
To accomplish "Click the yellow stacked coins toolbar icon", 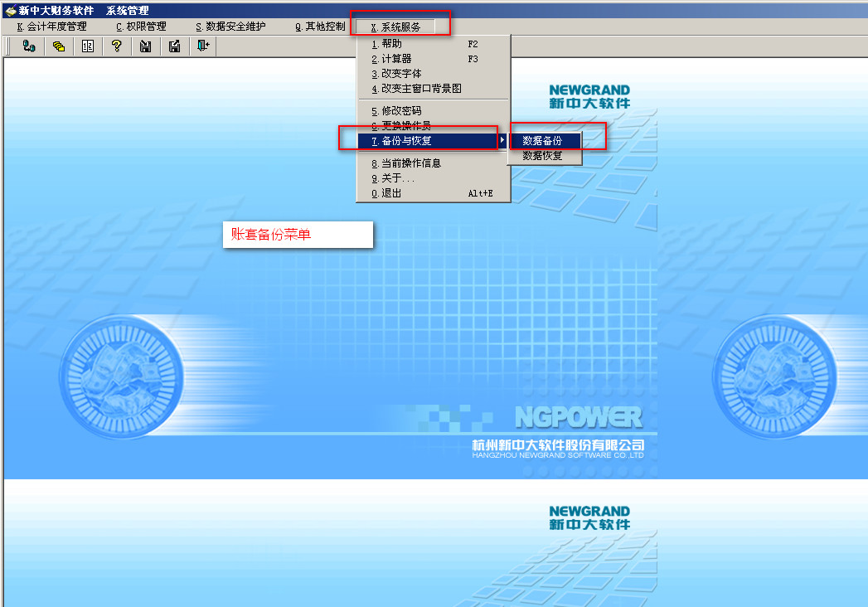I will [58, 46].
